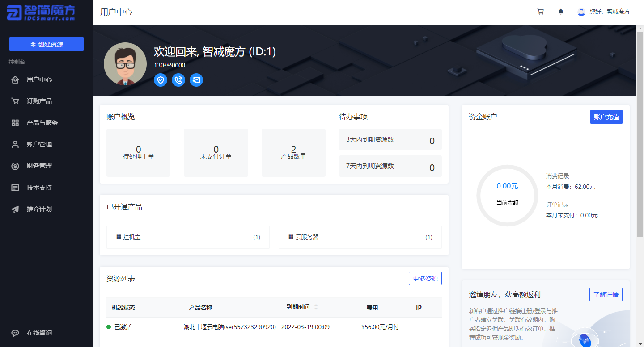Click the home icon beside 用户中心
This screenshot has width=644, height=347.
(x=15, y=79)
